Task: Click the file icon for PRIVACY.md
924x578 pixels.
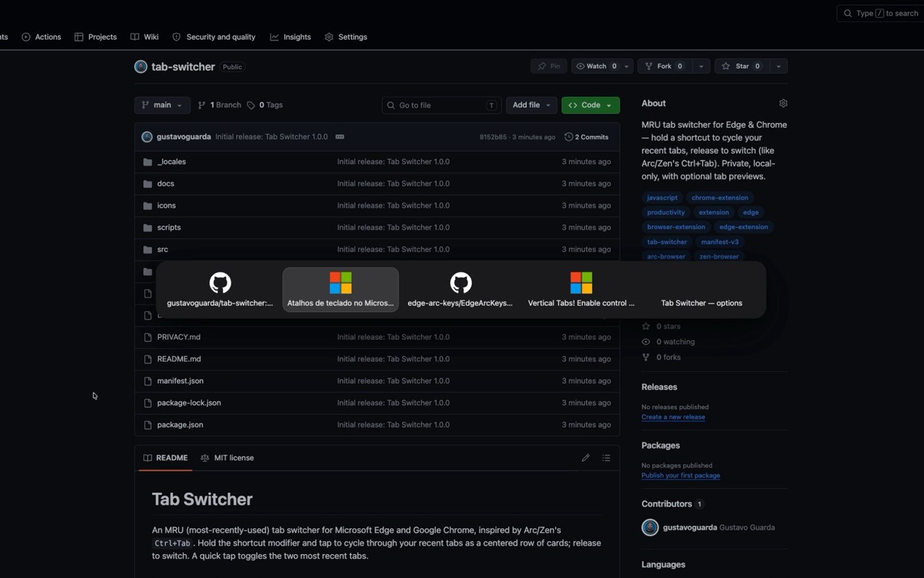Action: pos(148,337)
